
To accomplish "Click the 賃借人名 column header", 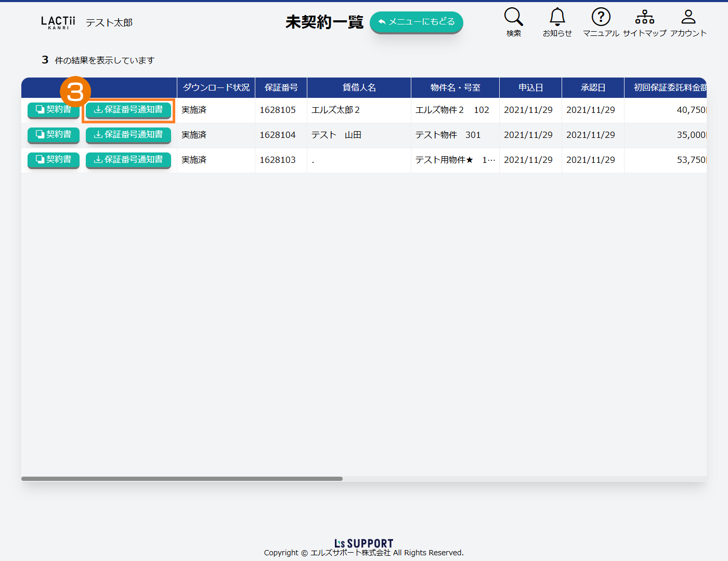I will tap(359, 87).
